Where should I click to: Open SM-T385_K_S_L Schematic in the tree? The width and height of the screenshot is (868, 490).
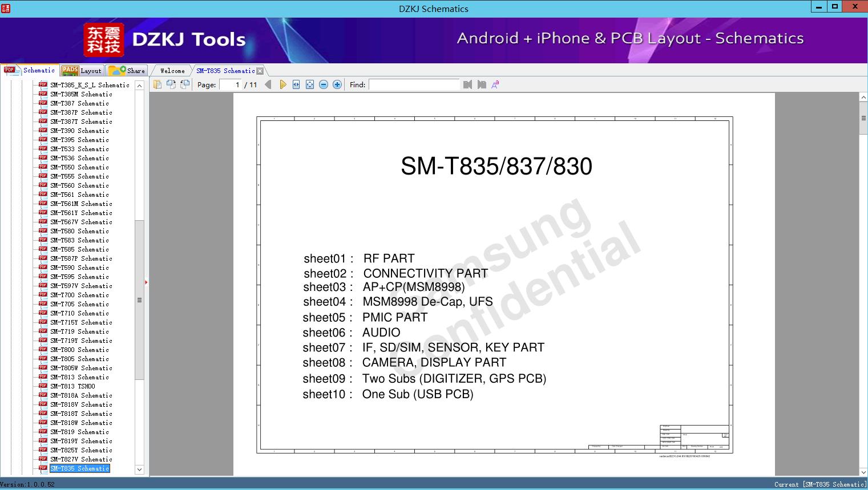(x=90, y=85)
